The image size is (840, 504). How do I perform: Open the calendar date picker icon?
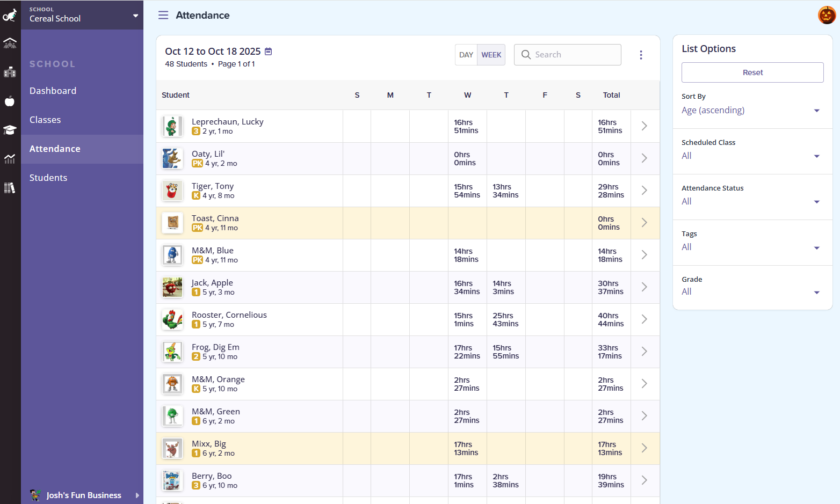pos(269,52)
